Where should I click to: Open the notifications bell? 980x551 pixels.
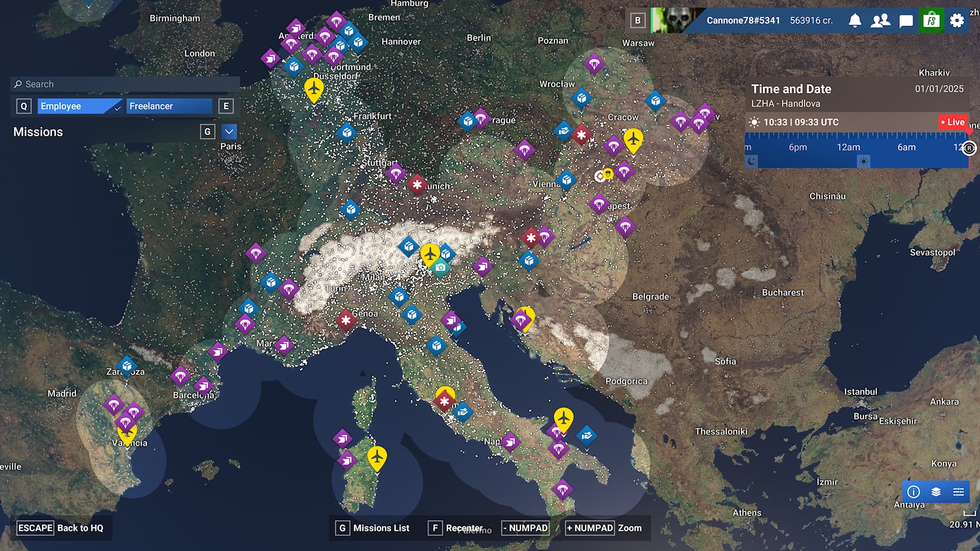point(855,21)
